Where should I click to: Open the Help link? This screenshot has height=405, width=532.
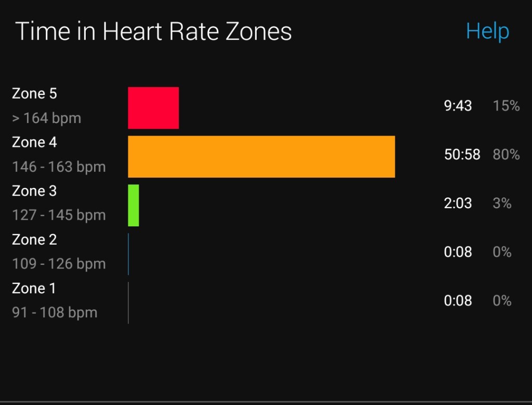tap(487, 32)
